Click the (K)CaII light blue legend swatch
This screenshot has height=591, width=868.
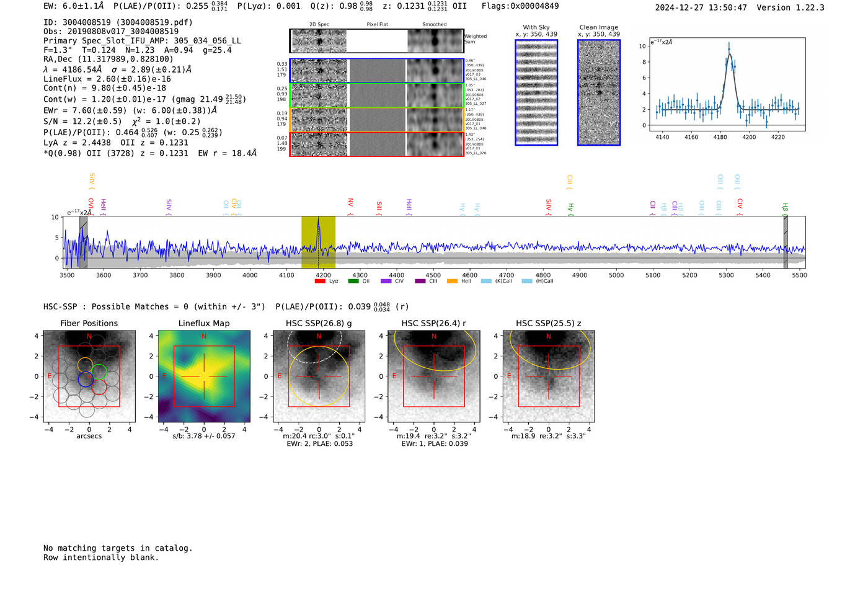point(486,281)
